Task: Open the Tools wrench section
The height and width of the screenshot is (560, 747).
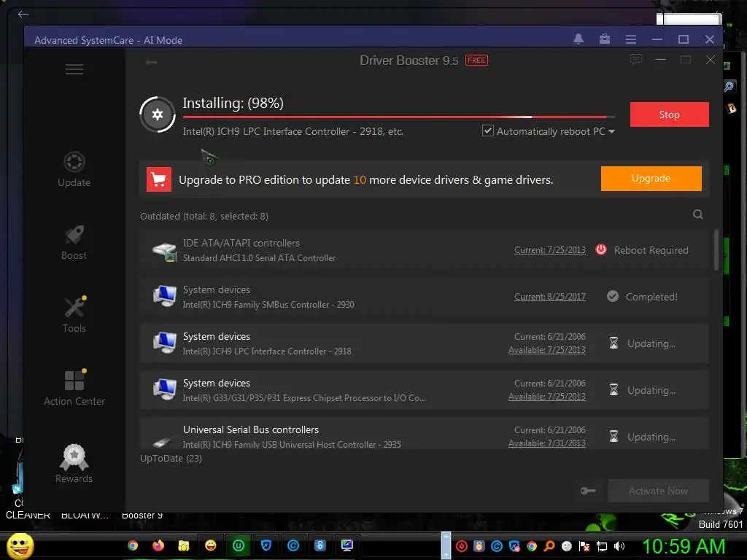Action: click(x=74, y=315)
